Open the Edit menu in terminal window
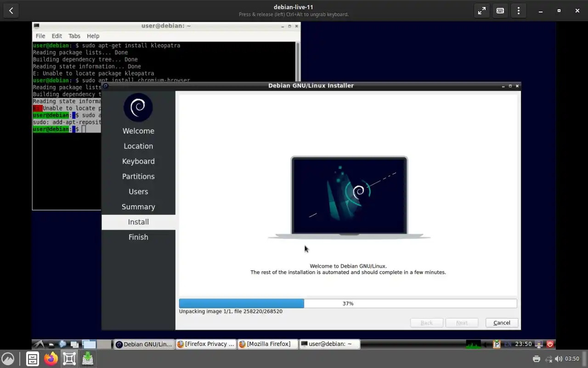Image resolution: width=588 pixels, height=368 pixels. [x=57, y=36]
